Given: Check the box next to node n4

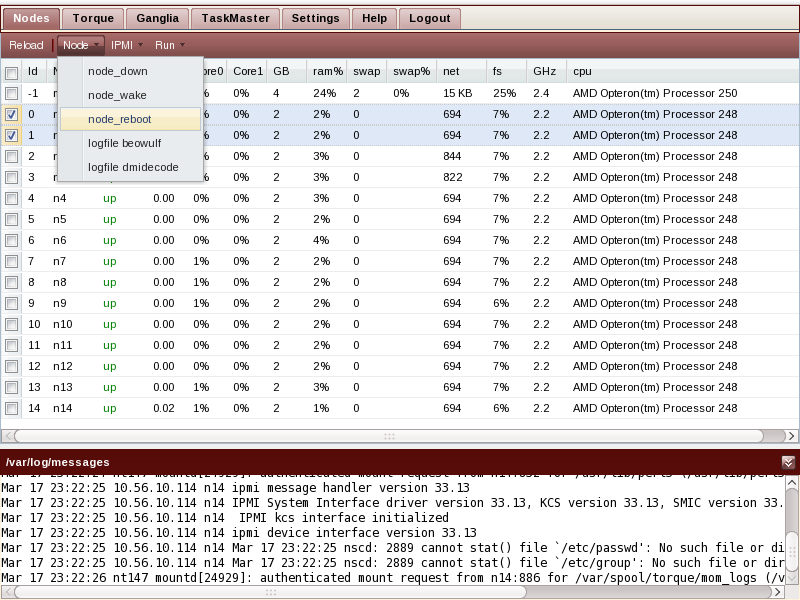Looking at the screenshot, I should coord(11,198).
